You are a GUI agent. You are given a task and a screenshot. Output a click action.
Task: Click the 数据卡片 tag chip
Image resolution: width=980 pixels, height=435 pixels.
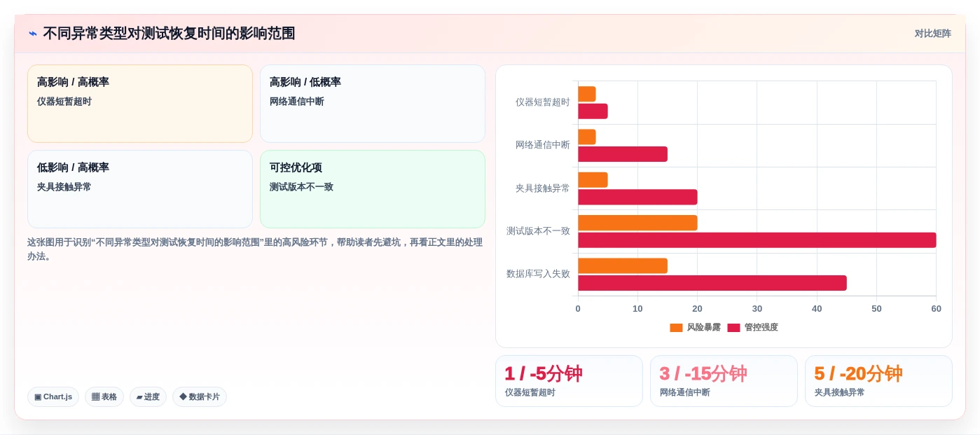[x=200, y=397]
